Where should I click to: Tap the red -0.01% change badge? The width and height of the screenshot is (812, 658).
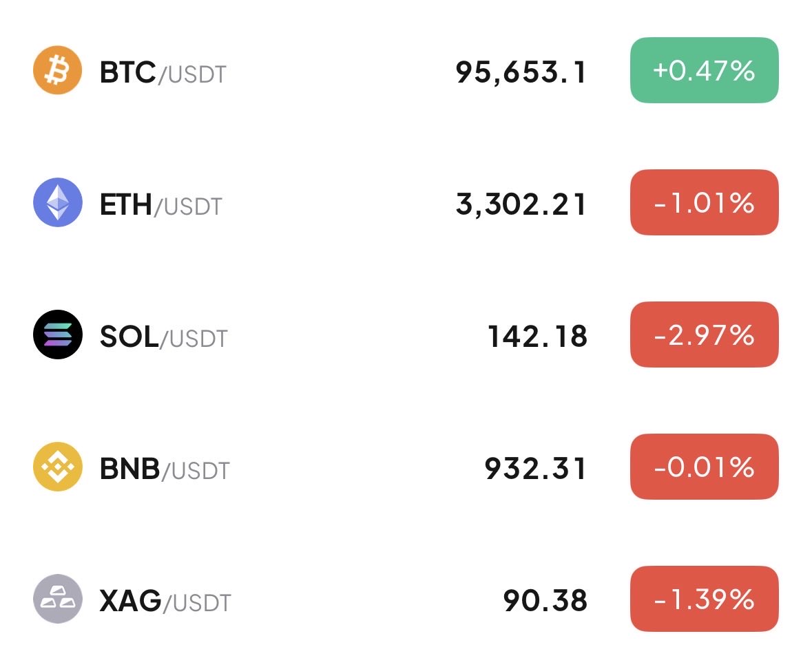[x=704, y=467]
